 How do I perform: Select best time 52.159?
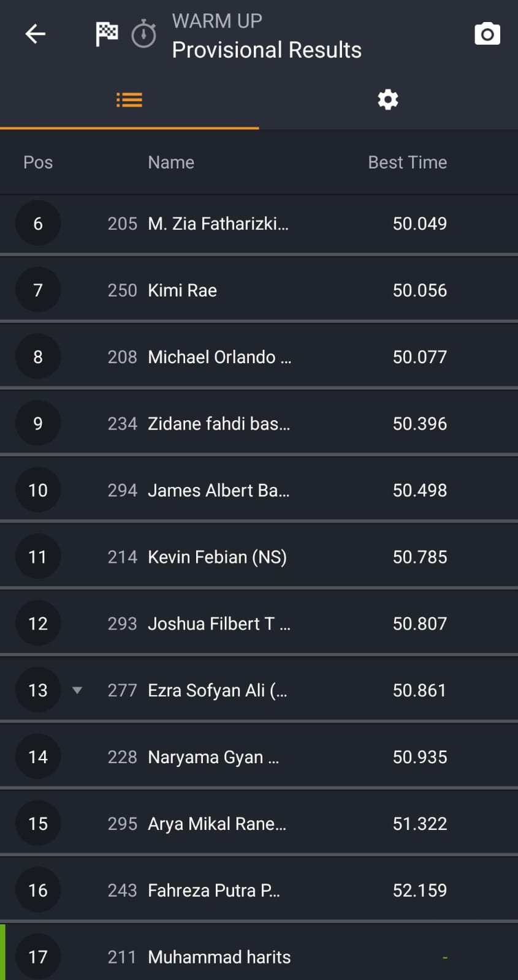pos(419,890)
